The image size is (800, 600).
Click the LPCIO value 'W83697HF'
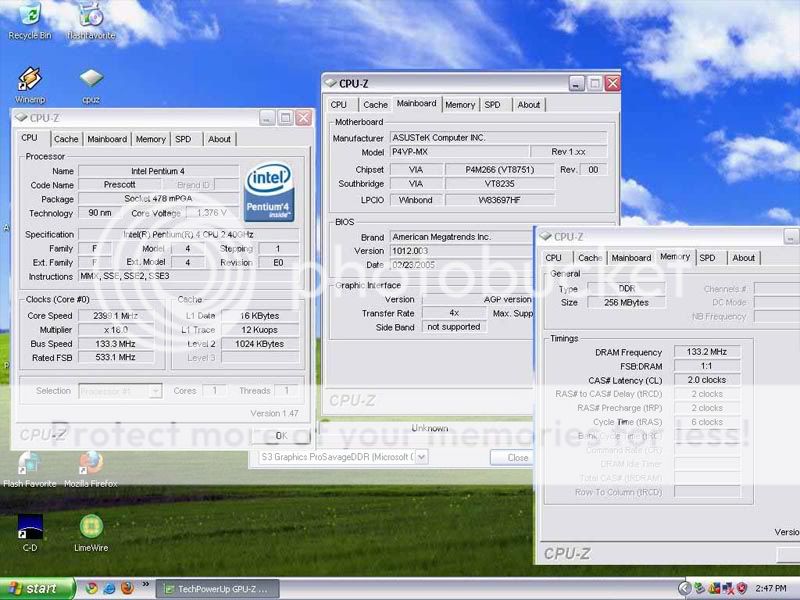[499, 200]
